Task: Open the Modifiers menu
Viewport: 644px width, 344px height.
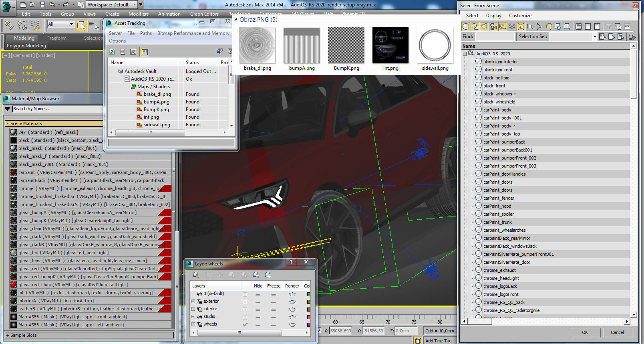Action: pos(139,14)
